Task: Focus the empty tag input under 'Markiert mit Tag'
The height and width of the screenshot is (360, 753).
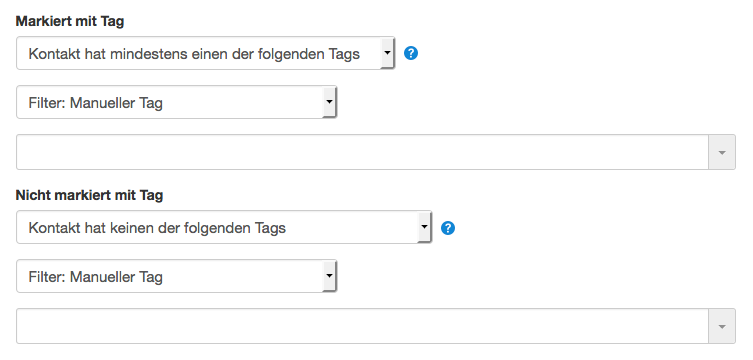Action: [363, 152]
